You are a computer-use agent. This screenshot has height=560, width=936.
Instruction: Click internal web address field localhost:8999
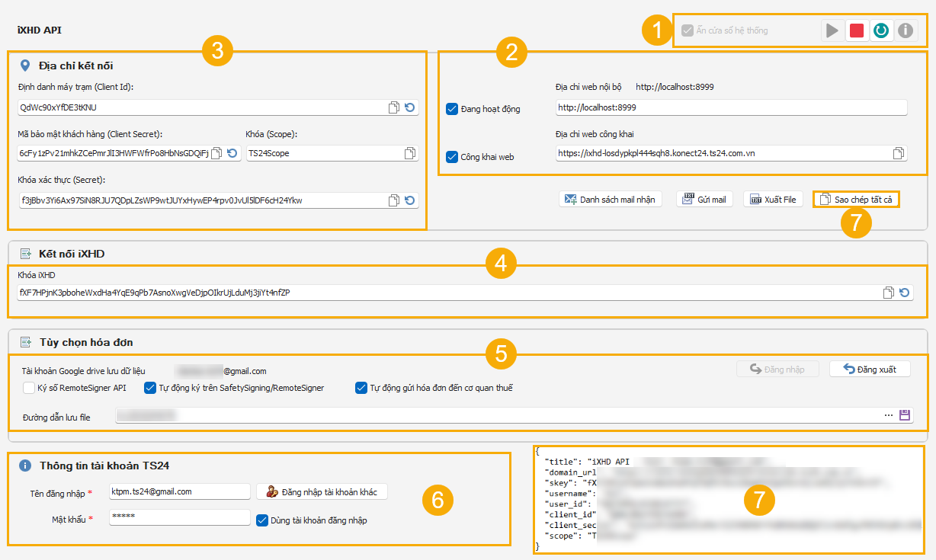732,107
